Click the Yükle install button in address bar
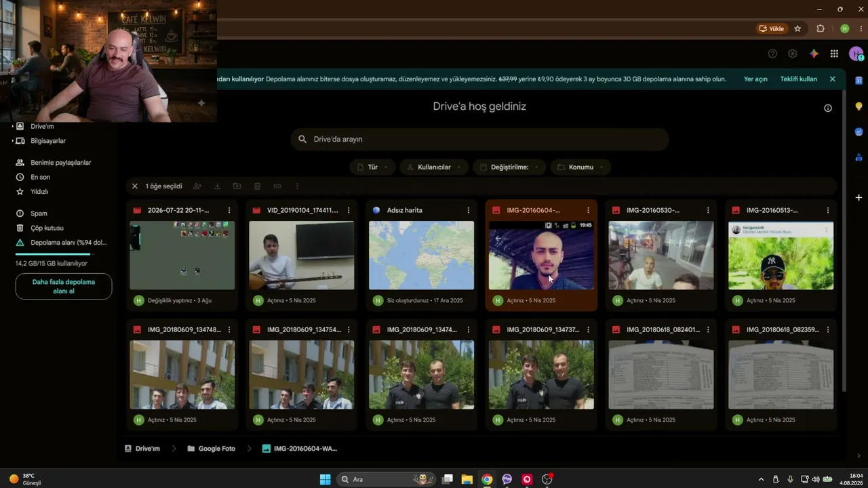 point(771,28)
